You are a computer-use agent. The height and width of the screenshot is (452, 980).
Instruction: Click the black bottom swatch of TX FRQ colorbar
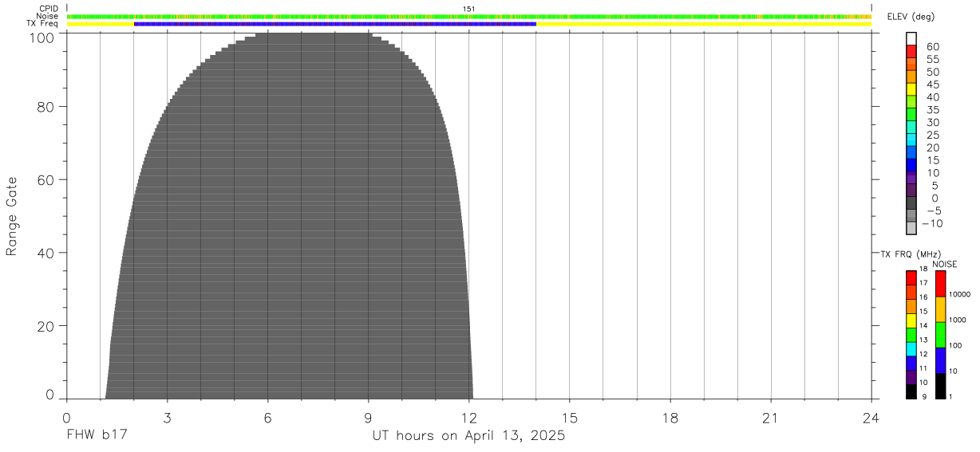point(911,391)
